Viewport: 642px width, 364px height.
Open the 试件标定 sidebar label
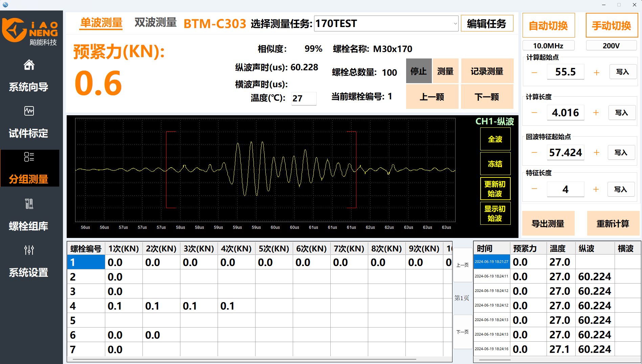[x=29, y=133]
